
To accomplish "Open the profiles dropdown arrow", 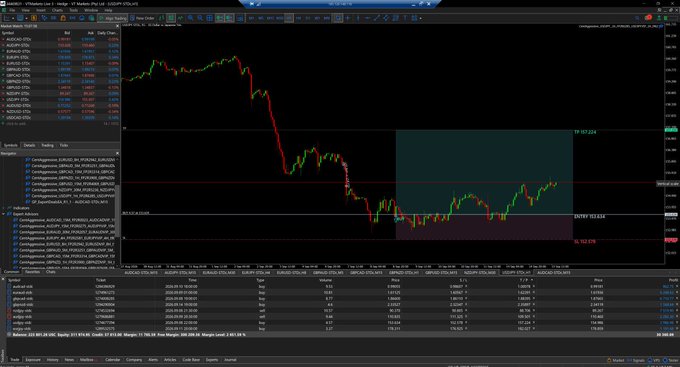I will tap(26, 18).
